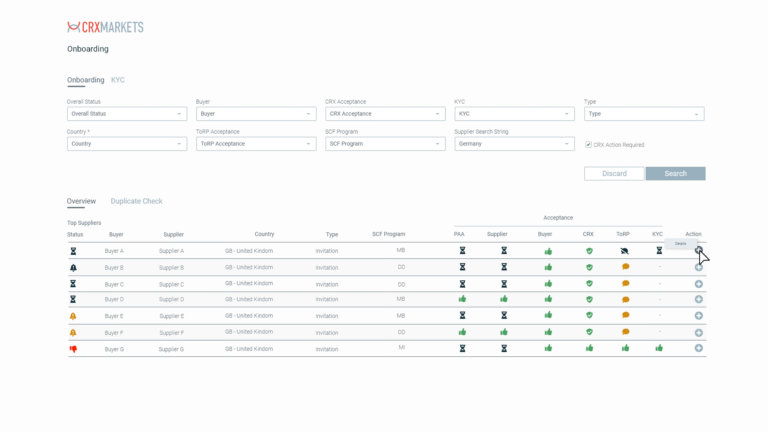768x432 pixels.
Task: Click the orange bell status icon for Buyer E
Action: (73, 316)
